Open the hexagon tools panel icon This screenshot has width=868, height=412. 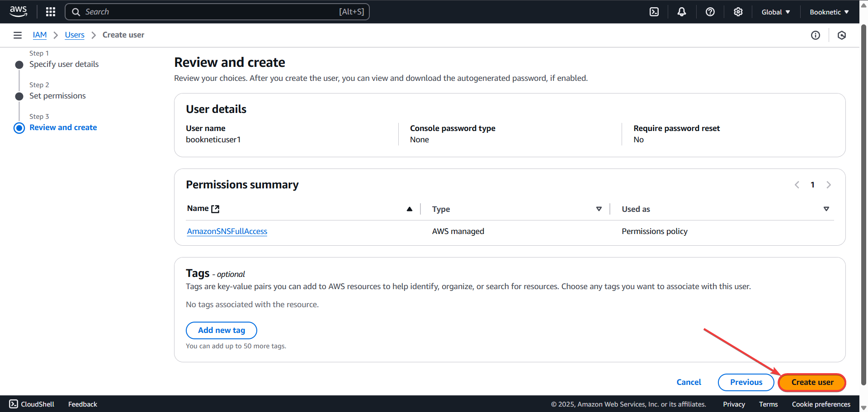[842, 35]
